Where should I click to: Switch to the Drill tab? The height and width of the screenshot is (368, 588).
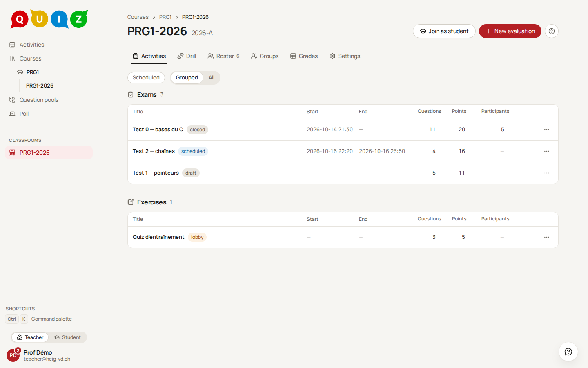187,56
